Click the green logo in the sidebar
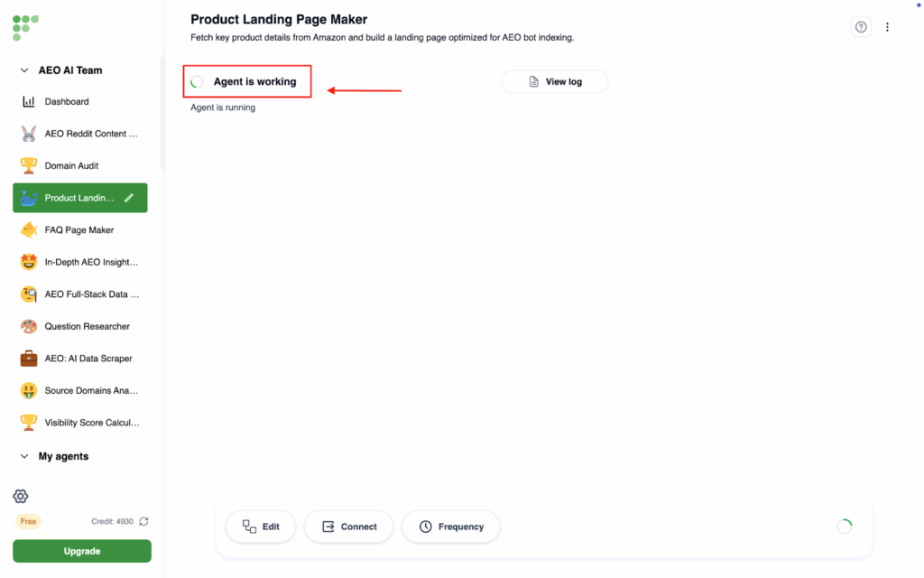This screenshot has height=578, width=924. coord(25,27)
